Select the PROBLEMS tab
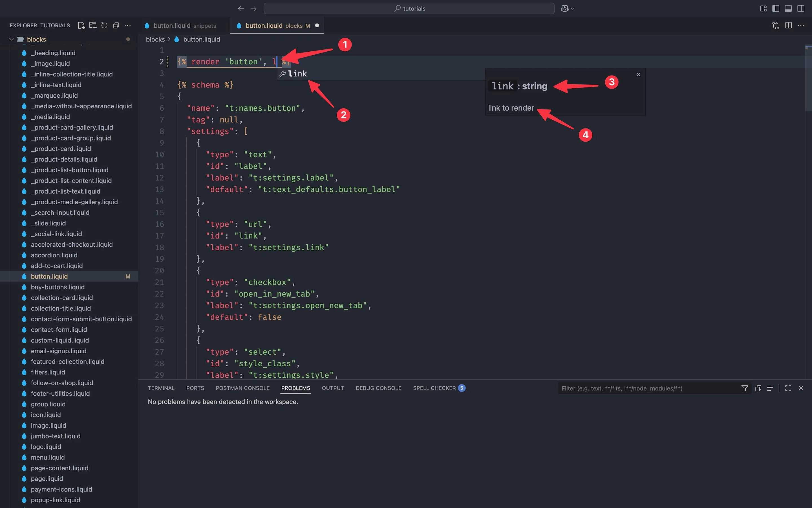812x508 pixels. point(295,388)
